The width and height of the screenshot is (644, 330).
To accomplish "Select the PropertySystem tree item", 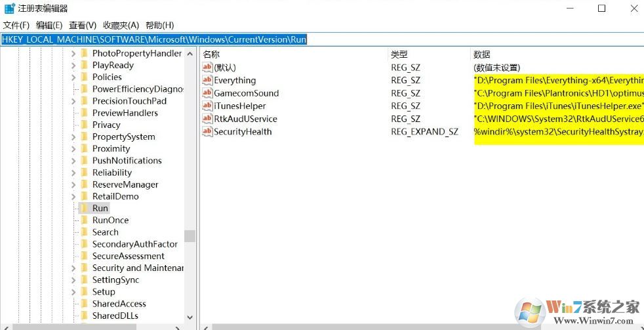I will click(x=124, y=137).
